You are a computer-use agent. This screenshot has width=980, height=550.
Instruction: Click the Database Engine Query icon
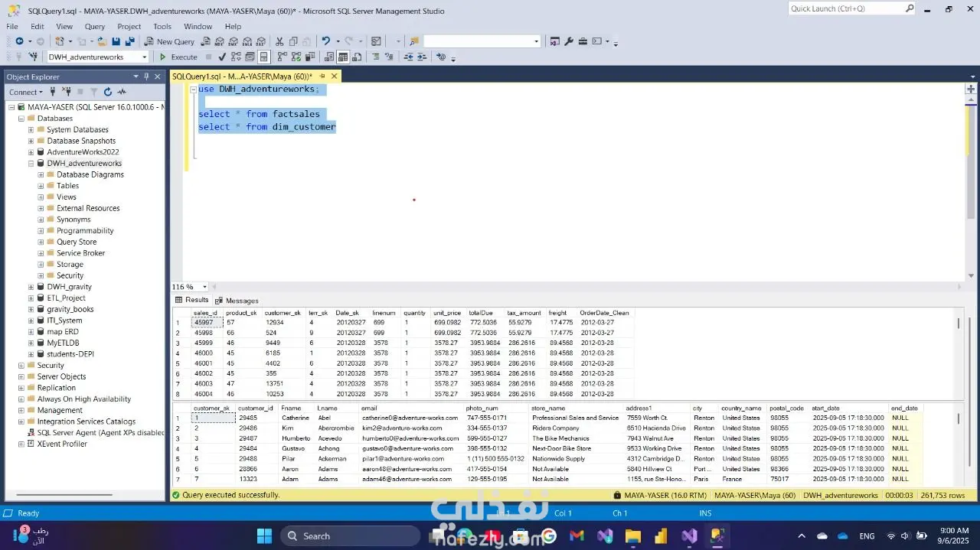[x=206, y=41]
